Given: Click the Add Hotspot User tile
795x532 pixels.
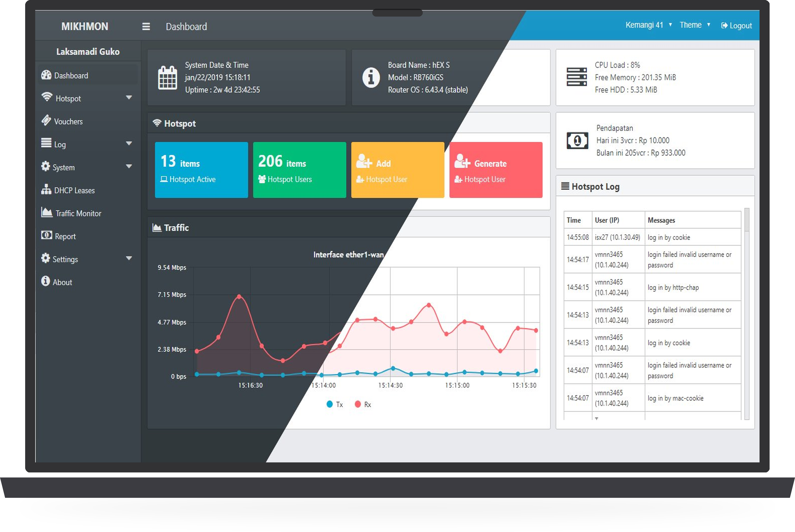Looking at the screenshot, I should tap(397, 170).
